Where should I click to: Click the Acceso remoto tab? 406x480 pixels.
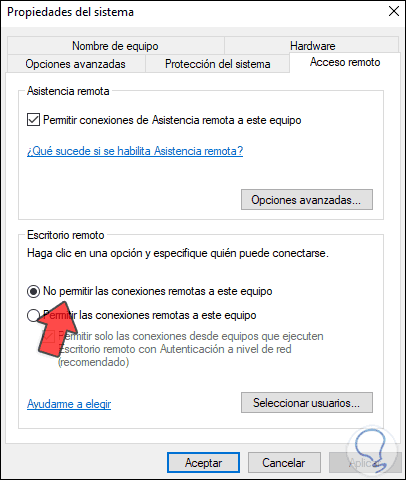(345, 62)
